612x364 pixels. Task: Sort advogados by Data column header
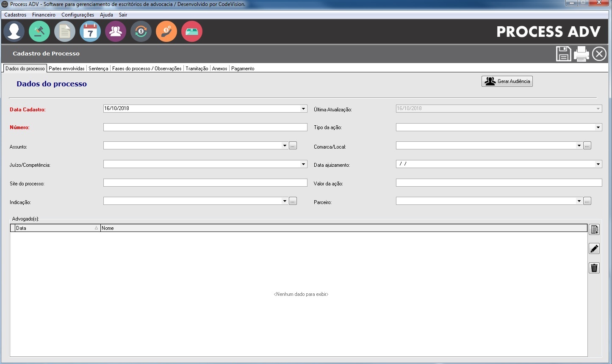click(x=55, y=228)
